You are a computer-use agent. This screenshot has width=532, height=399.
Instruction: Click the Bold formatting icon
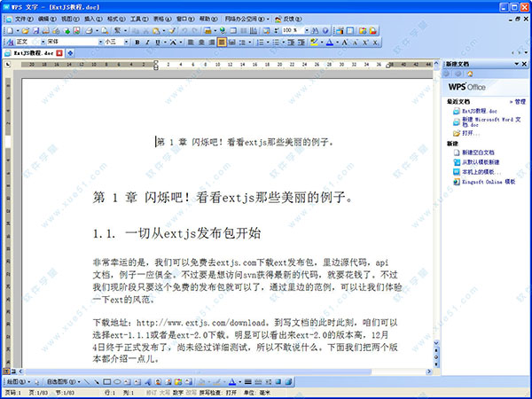click(x=136, y=42)
